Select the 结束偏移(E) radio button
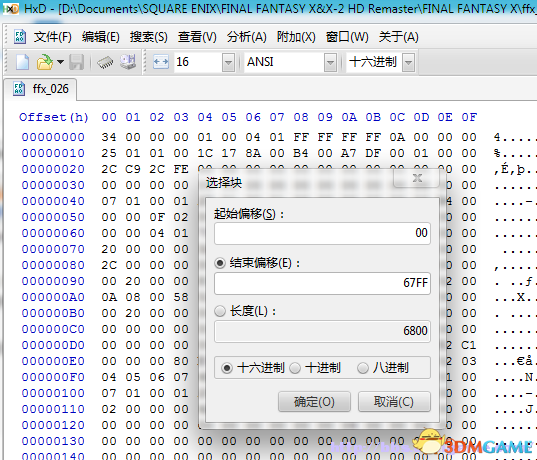 [x=220, y=263]
